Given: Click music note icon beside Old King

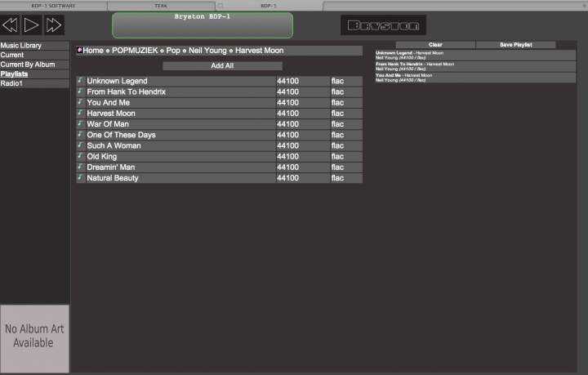Looking at the screenshot, I should (x=81, y=156).
